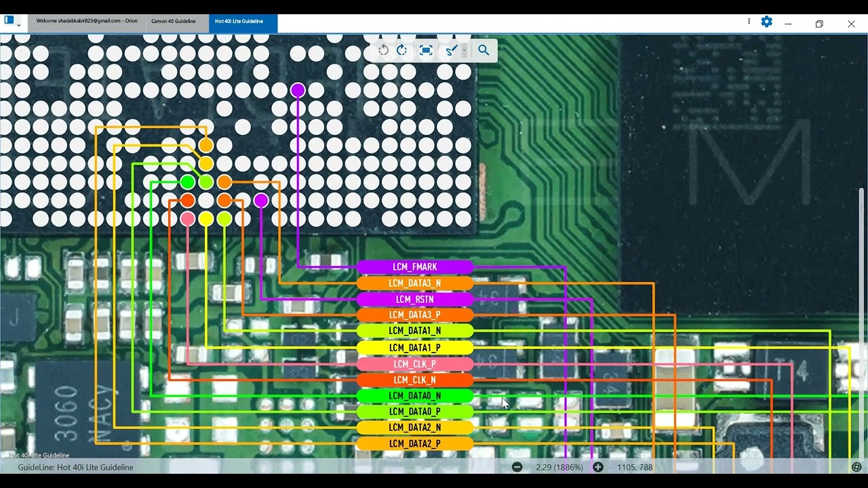
Task: Select the freehand draw tool
Action: [x=452, y=50]
